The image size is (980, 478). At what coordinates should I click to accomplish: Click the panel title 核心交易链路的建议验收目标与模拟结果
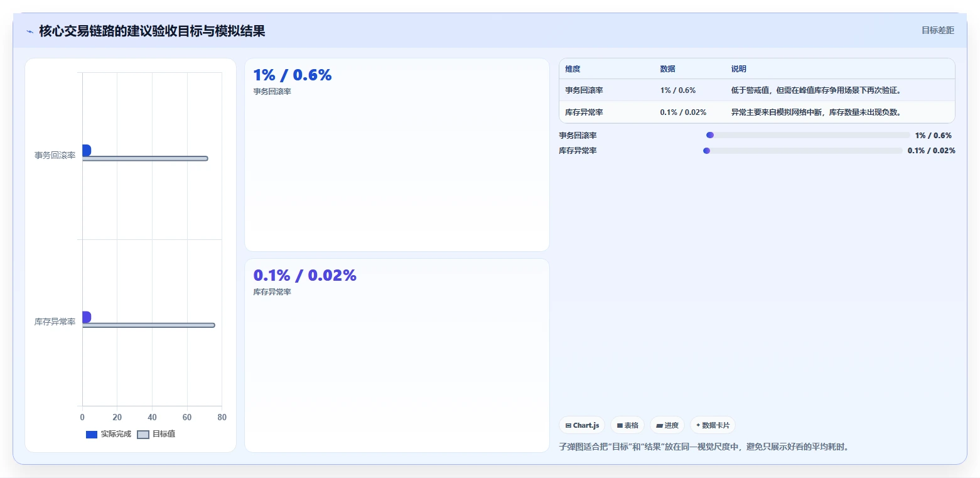click(x=152, y=31)
